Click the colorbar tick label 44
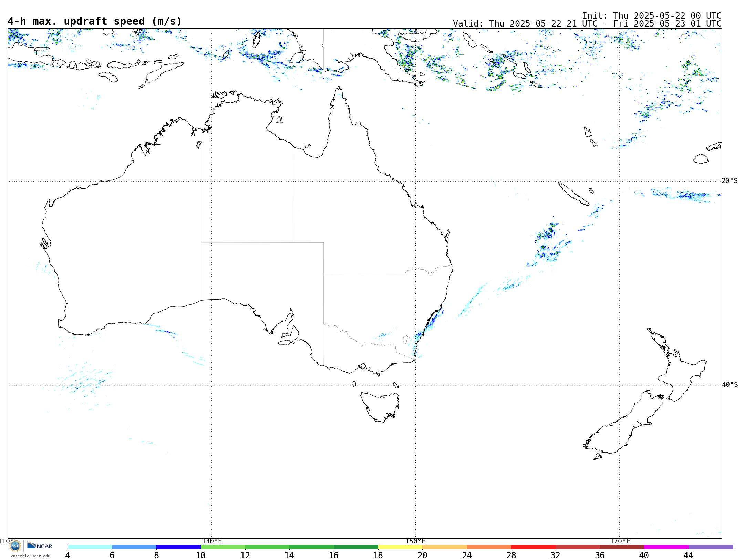Image resolution: width=744 pixels, height=560 pixels. (688, 555)
